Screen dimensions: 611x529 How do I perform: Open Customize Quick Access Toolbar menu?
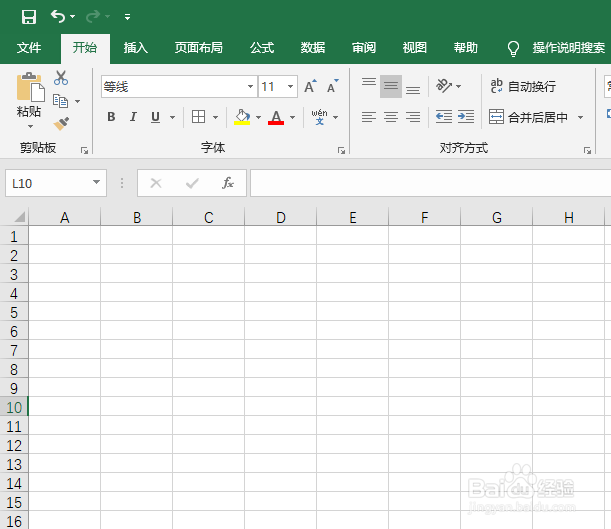(x=127, y=17)
